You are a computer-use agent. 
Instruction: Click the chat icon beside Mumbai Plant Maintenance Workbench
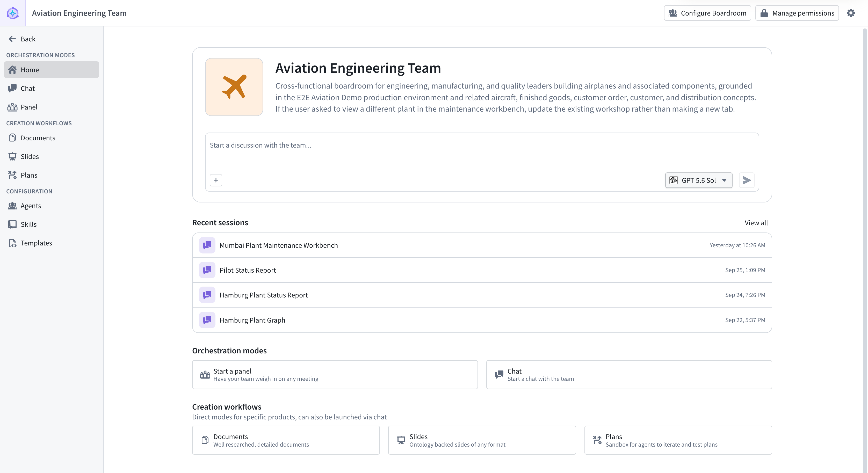point(207,245)
